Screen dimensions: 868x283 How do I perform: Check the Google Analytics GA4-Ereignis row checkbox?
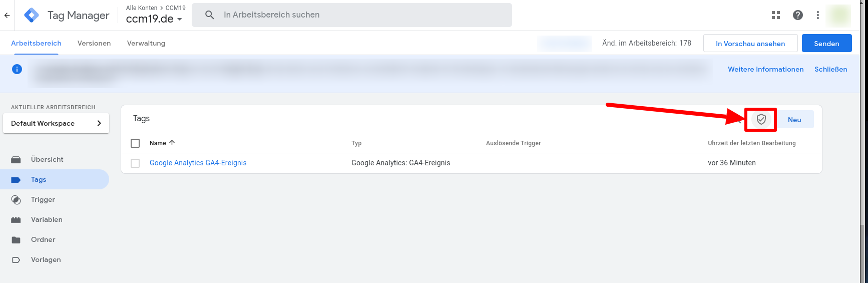click(135, 163)
